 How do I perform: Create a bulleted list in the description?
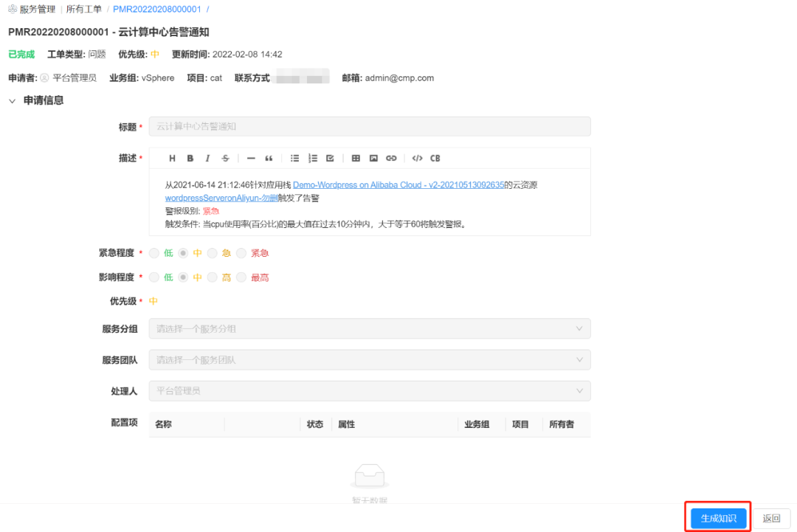[x=295, y=158]
